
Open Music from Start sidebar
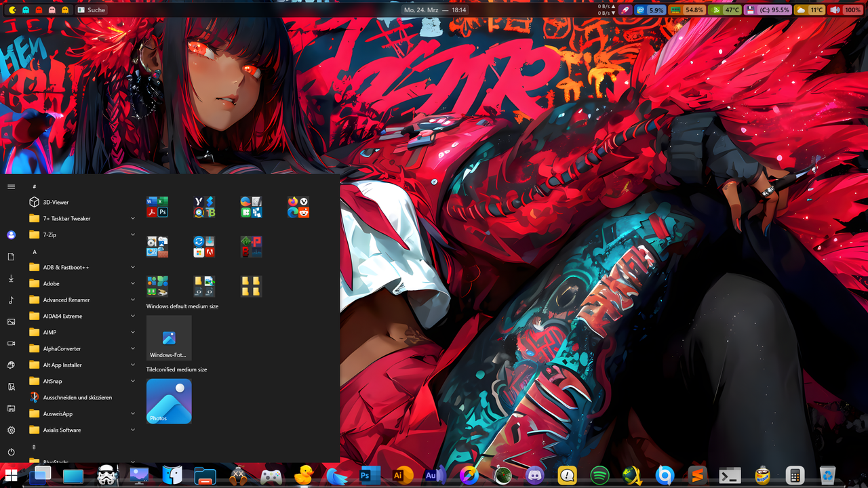[11, 300]
